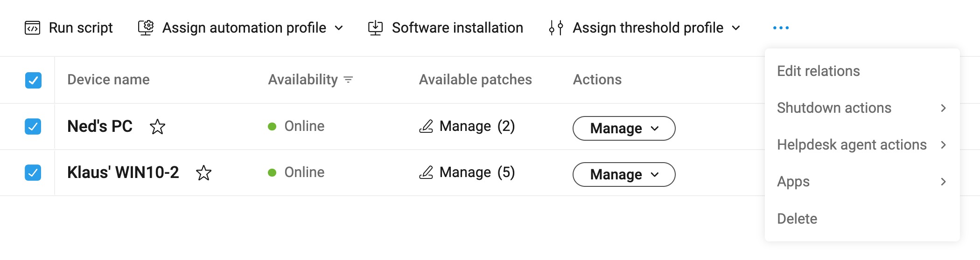980x260 pixels.
Task: Click the Device name column header
Action: [108, 80]
